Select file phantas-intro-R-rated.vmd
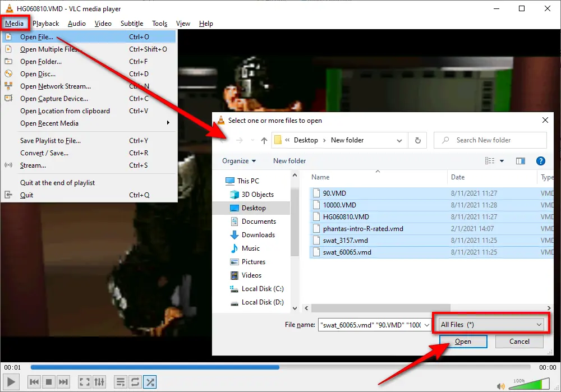 [x=431, y=229]
